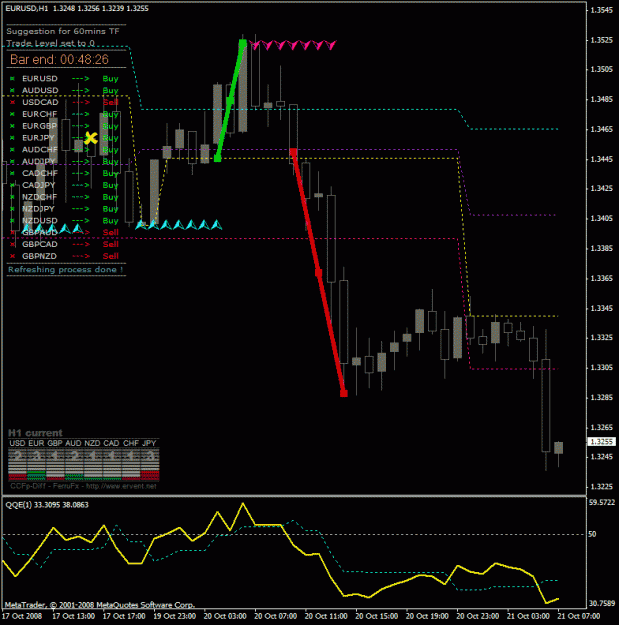Select the red trend line's top endpoint handle
619x625 pixels.
(293, 152)
